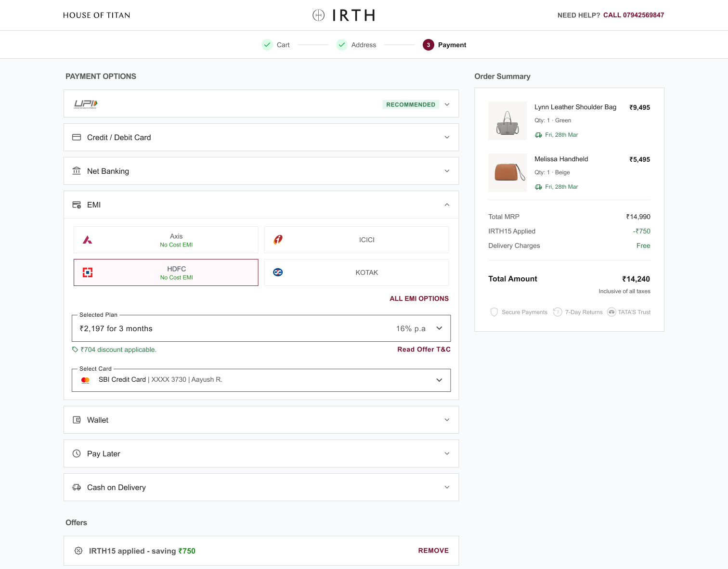Open the Selected Plan dropdown
Screen dimensions: 728x569
(x=261, y=328)
